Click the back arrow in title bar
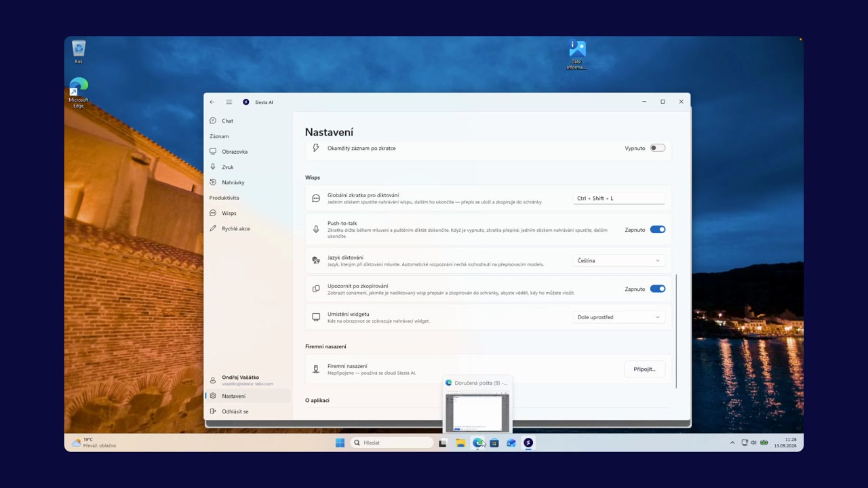This screenshot has height=488, width=868. 212,102
